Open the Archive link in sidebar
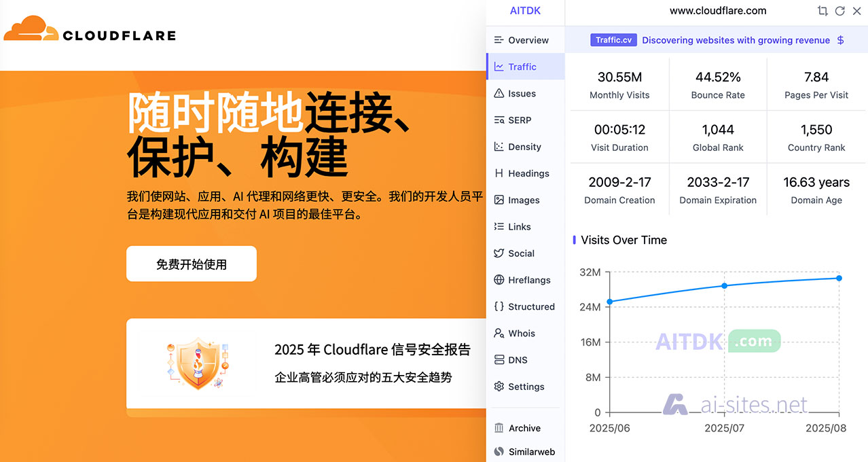Viewport: 868px width, 462px height. click(524, 428)
